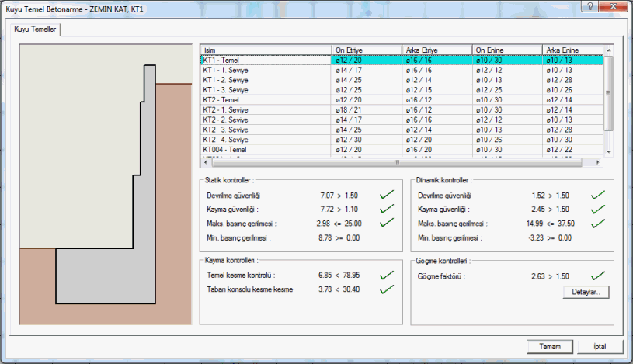Click the static Min. basınç value 8.78 >= 0.00
633x364 pixels.
pos(339,237)
